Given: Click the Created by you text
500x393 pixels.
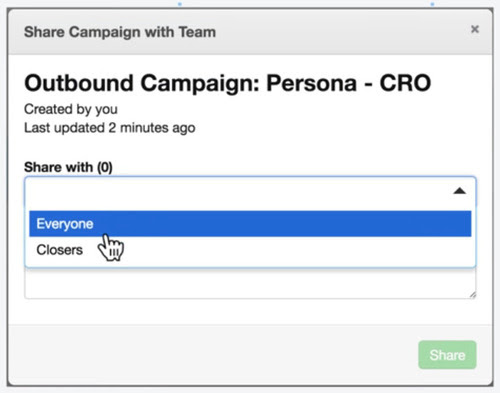Looking at the screenshot, I should coord(71,109).
